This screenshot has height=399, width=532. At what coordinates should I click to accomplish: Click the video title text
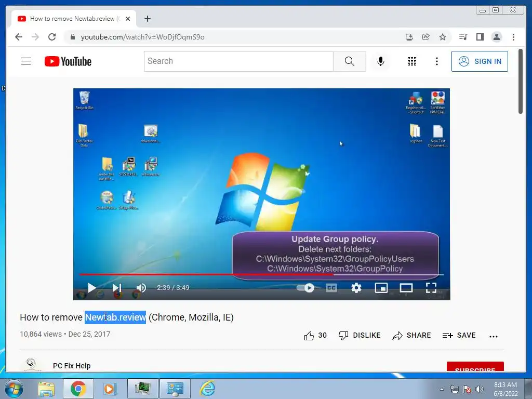click(x=127, y=317)
